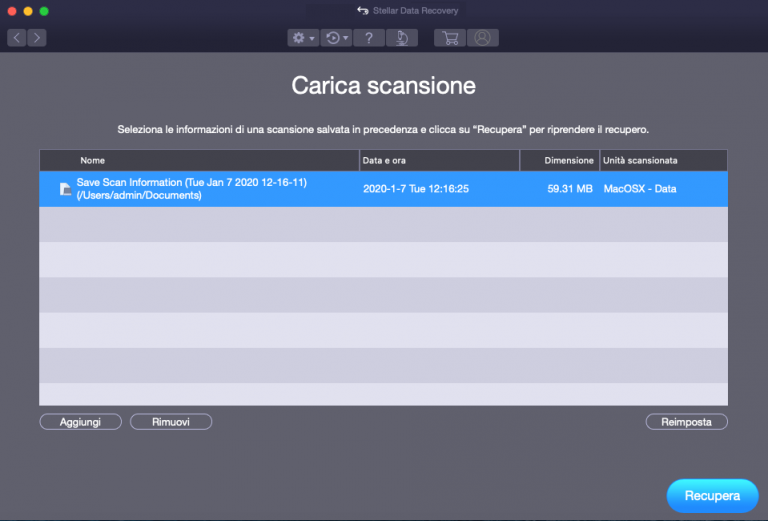Click the microscope drive monitor icon
The width and height of the screenshot is (768, 521).
(x=401, y=38)
